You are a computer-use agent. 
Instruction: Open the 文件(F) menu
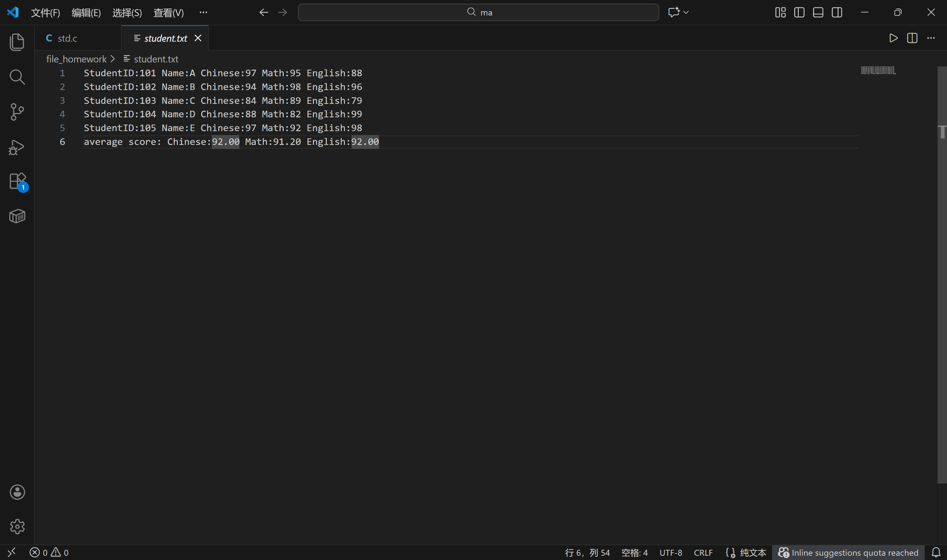tap(45, 13)
